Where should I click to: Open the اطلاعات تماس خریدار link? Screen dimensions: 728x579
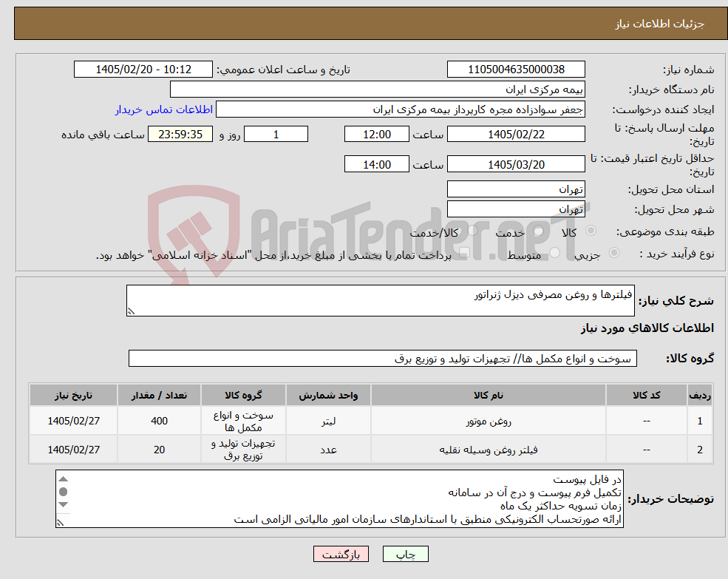[164, 109]
